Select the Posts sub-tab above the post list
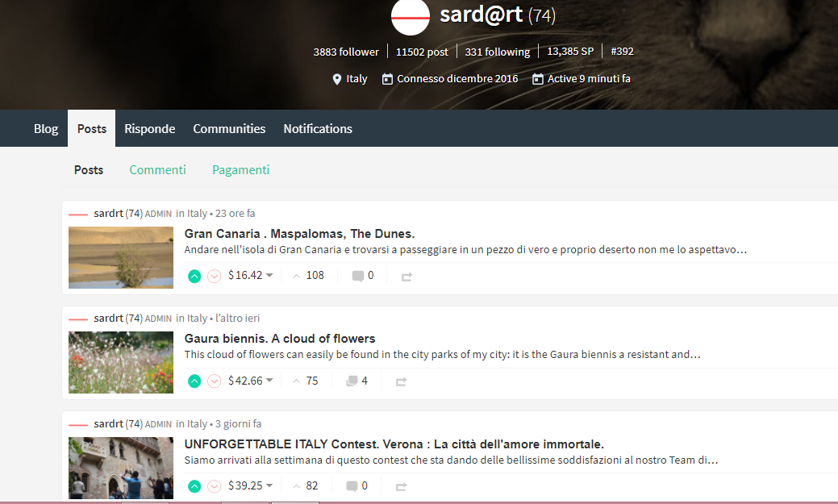Image resolution: width=838 pixels, height=504 pixels. 89,170
